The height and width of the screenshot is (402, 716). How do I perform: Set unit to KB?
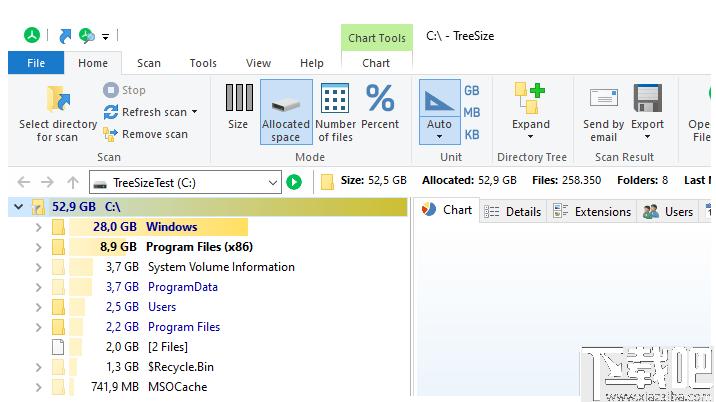[472, 134]
